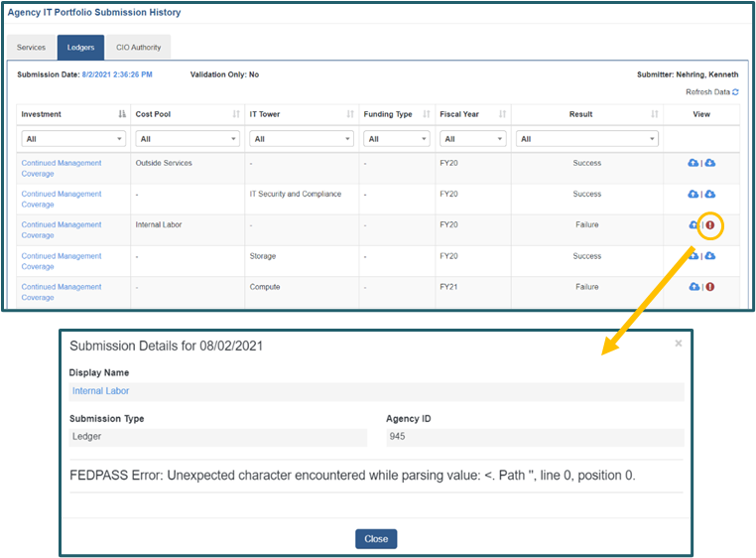Switch to the CIO Authority tab
The height and width of the screenshot is (558, 756).
[x=138, y=48]
